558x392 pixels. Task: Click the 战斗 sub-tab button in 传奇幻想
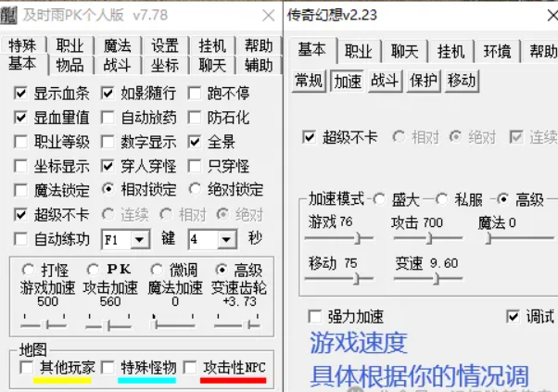pos(385,82)
